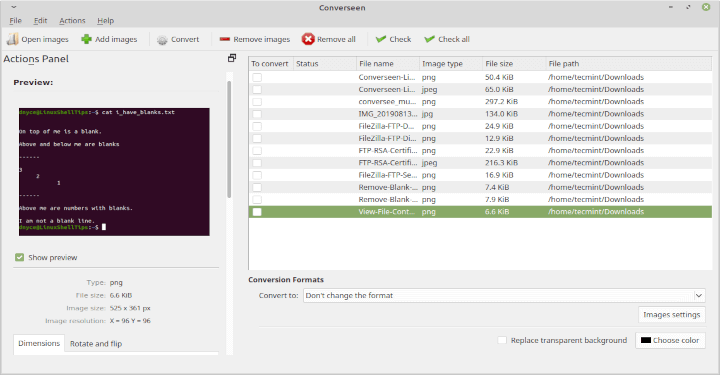Open the File menu
Image resolution: width=720 pixels, height=375 pixels.
point(16,21)
